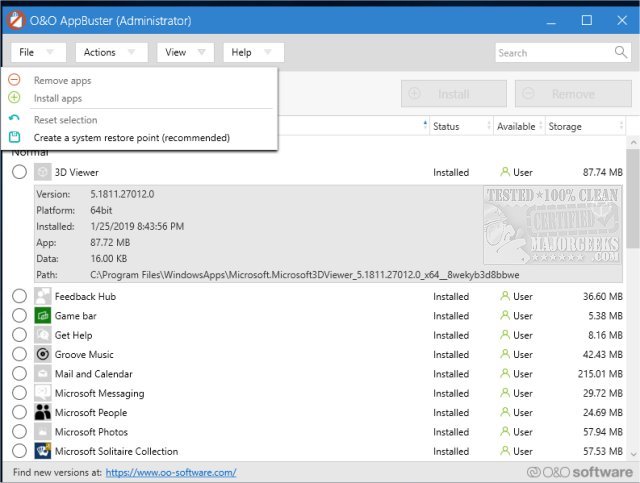Click the vertical scrollbar of app list

click(x=632, y=300)
